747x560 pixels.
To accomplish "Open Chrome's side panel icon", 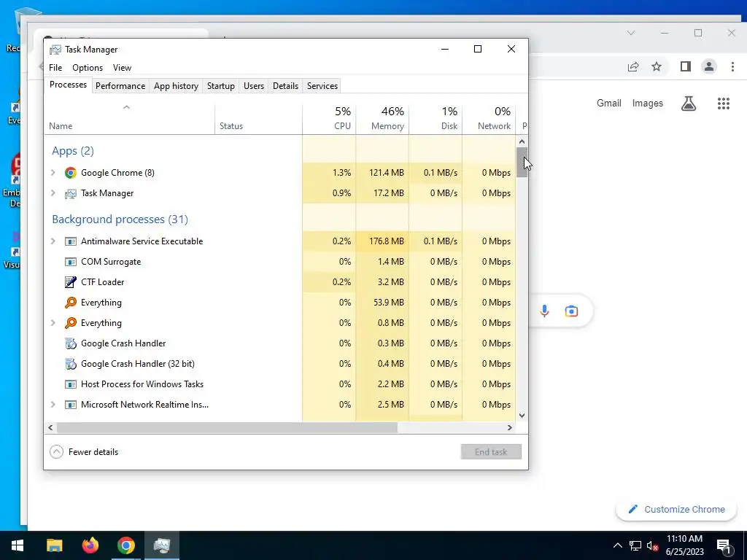I will [686, 66].
